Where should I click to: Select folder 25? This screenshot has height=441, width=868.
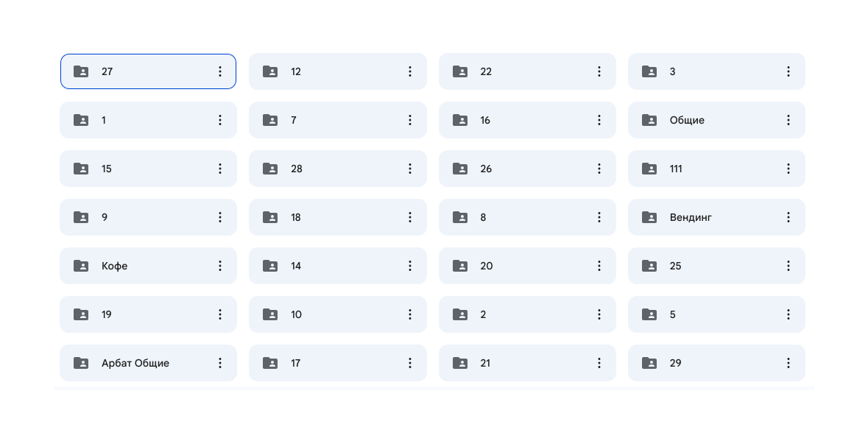716,267
